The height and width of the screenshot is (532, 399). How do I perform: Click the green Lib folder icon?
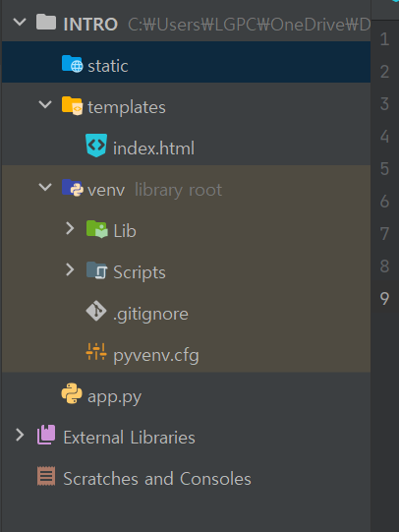[97, 229]
